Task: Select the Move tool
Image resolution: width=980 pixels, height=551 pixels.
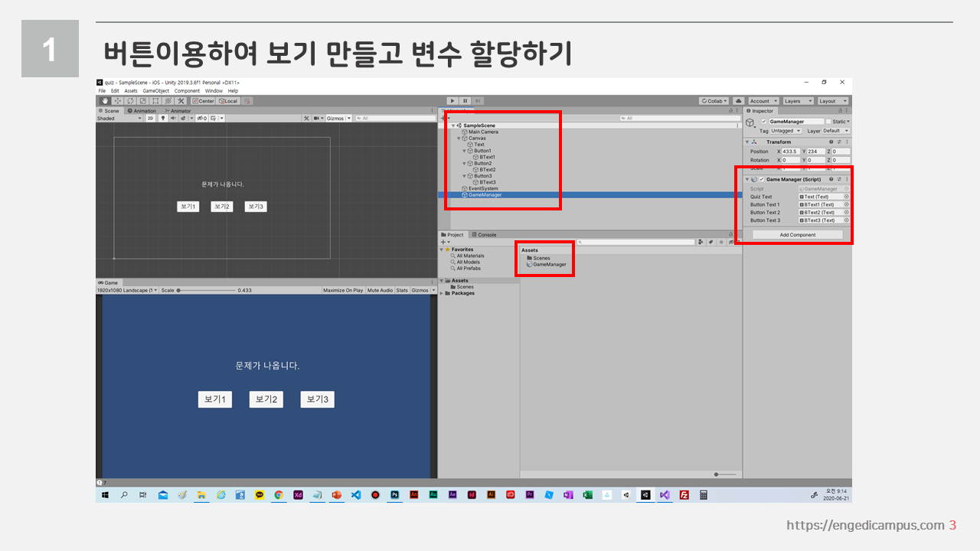Action: click(117, 101)
